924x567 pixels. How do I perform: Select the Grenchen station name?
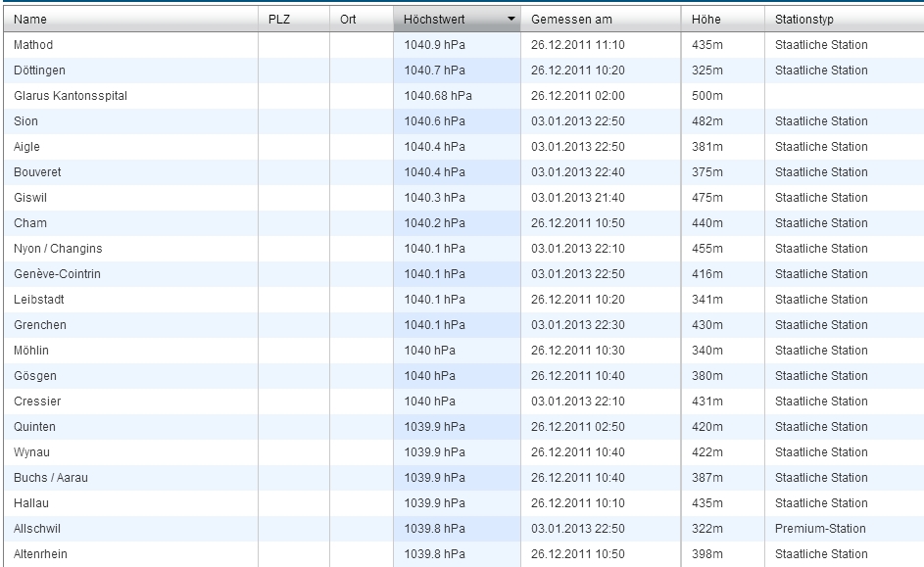(40, 324)
